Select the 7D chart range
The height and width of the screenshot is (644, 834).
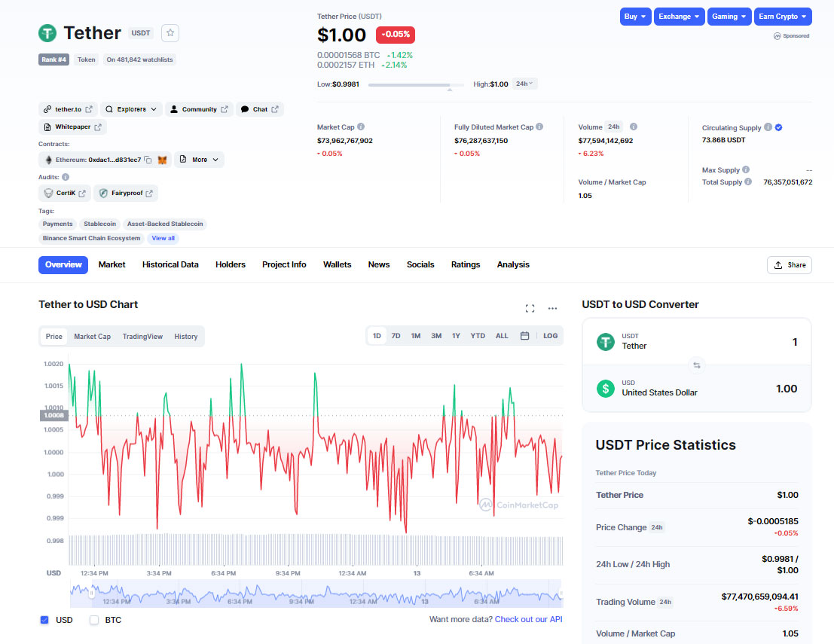pos(396,336)
